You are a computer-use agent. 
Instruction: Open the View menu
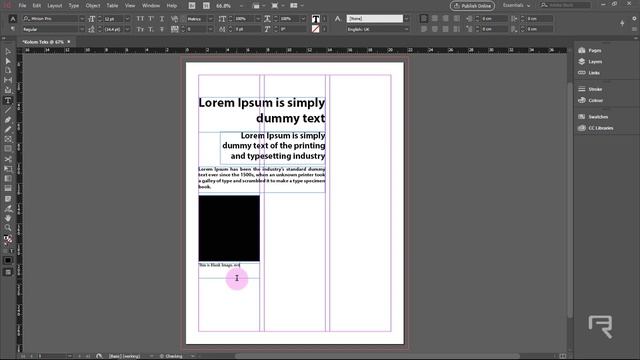point(130,6)
